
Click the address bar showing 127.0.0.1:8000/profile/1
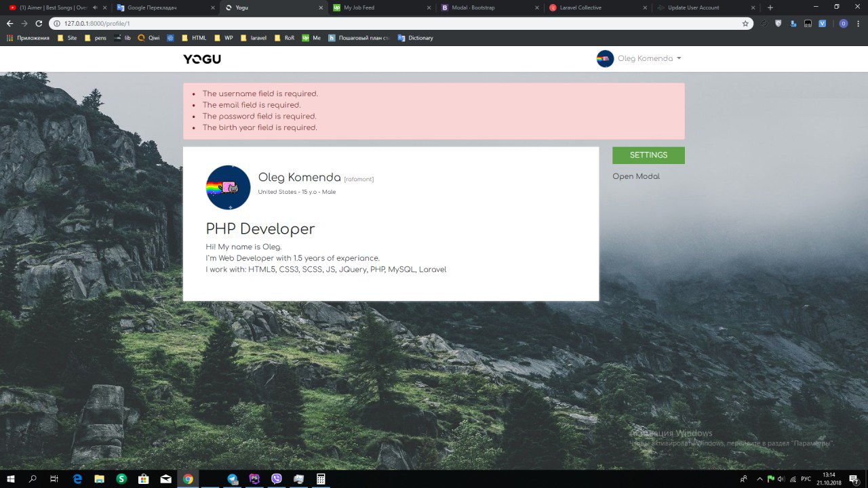[400, 23]
